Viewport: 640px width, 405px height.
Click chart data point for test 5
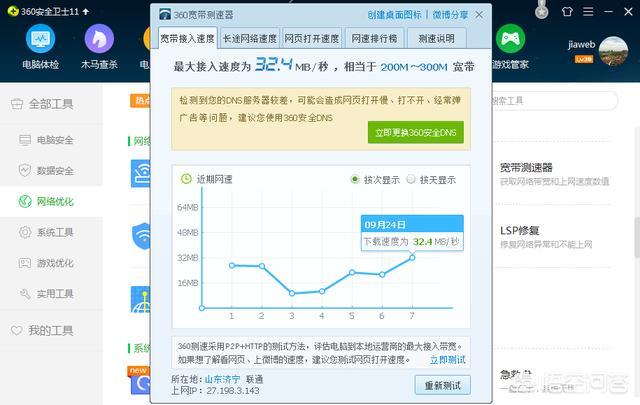click(x=352, y=272)
